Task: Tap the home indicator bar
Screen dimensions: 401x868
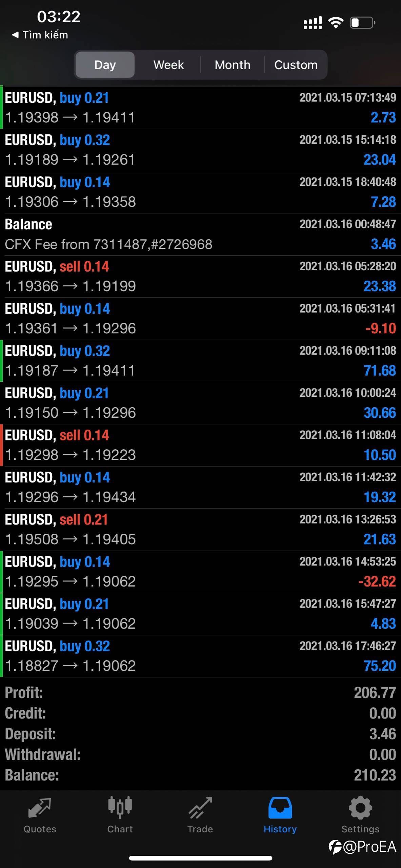Action: pos(200,858)
